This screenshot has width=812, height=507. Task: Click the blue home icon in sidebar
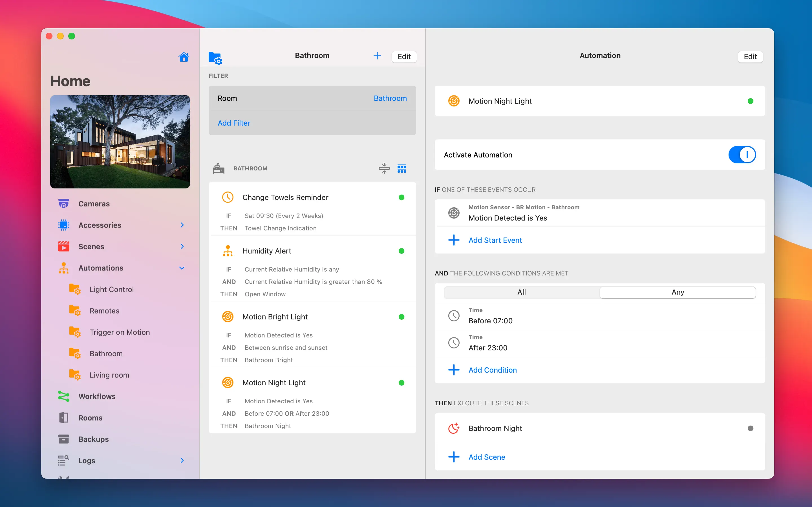pyautogui.click(x=184, y=57)
